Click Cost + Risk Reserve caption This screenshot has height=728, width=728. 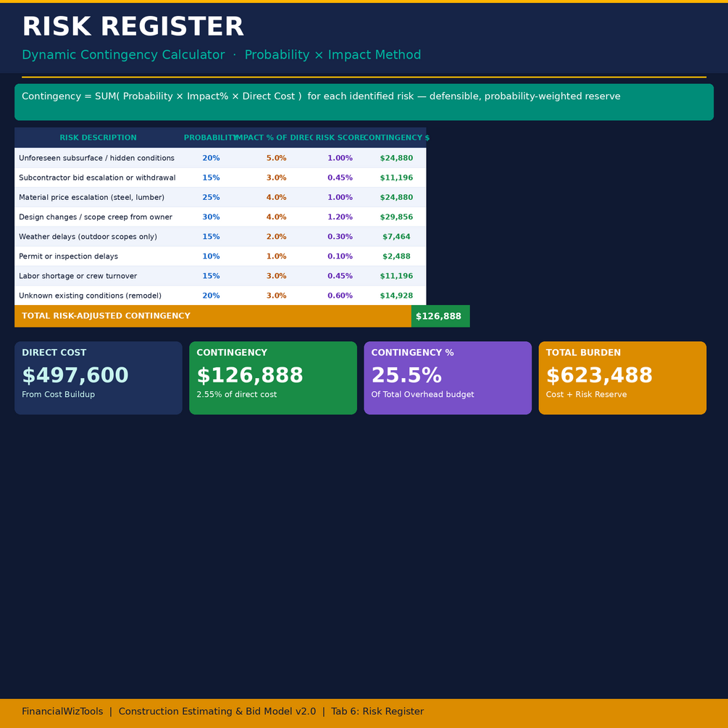[587, 394]
